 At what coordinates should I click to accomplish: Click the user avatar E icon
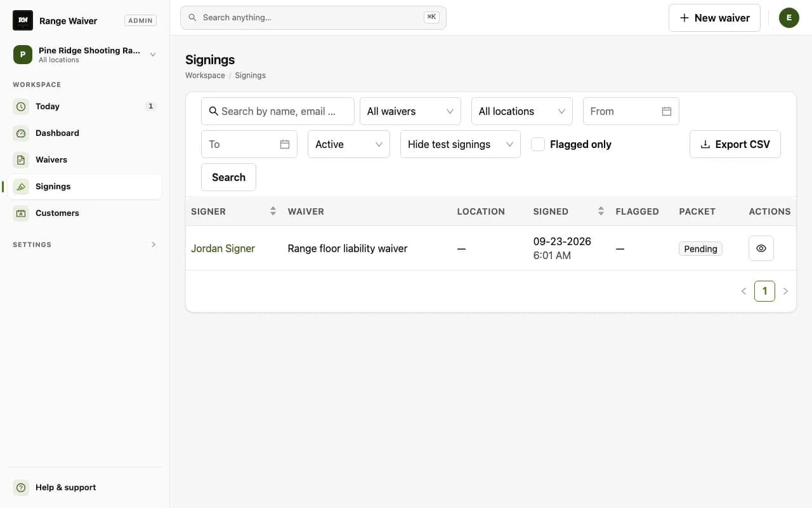pos(789,18)
